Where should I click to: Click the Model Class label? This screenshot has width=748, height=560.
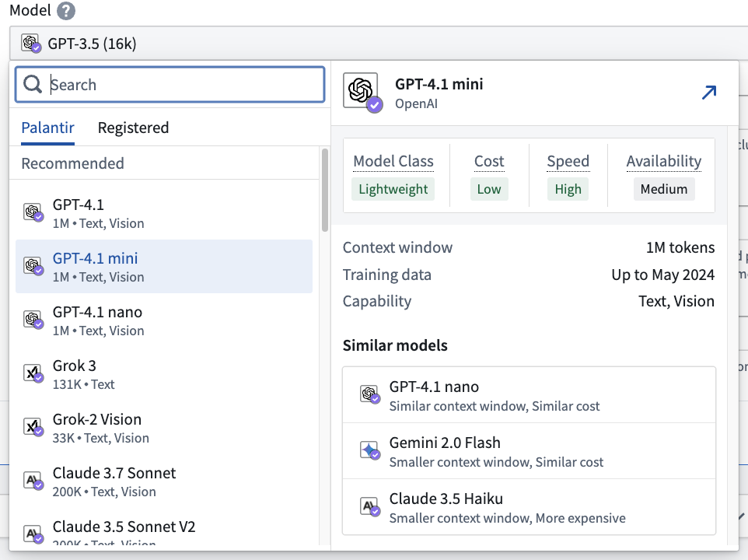point(393,161)
